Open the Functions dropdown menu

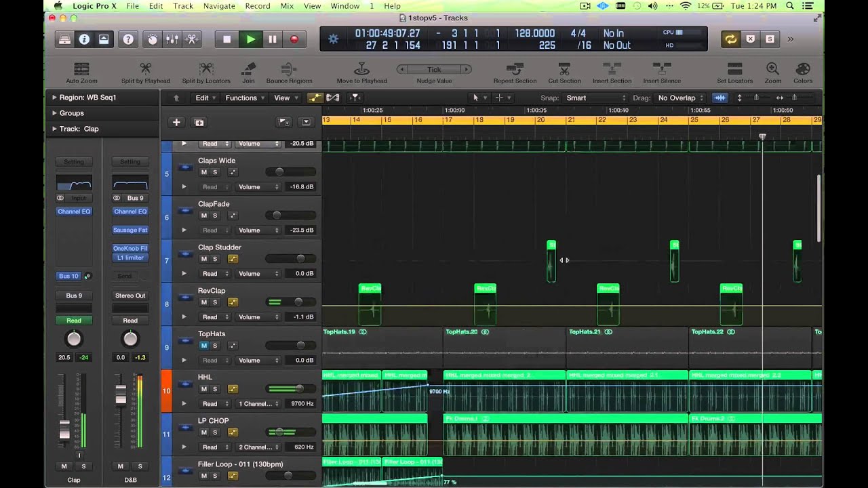[x=245, y=98]
